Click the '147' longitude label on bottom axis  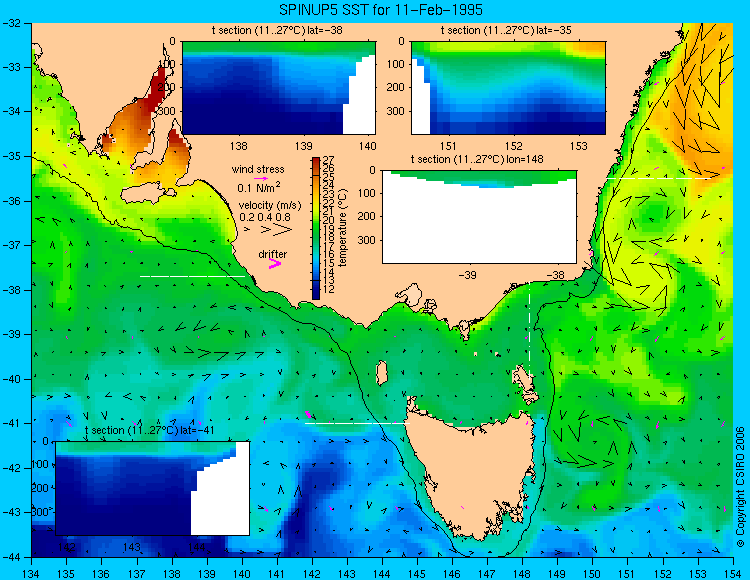pos(487,574)
